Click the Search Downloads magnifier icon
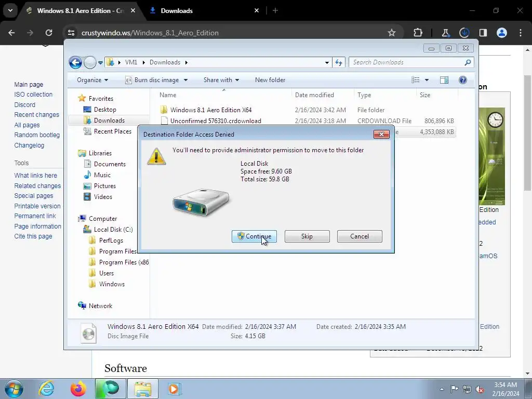This screenshot has height=399, width=532. 468,62
